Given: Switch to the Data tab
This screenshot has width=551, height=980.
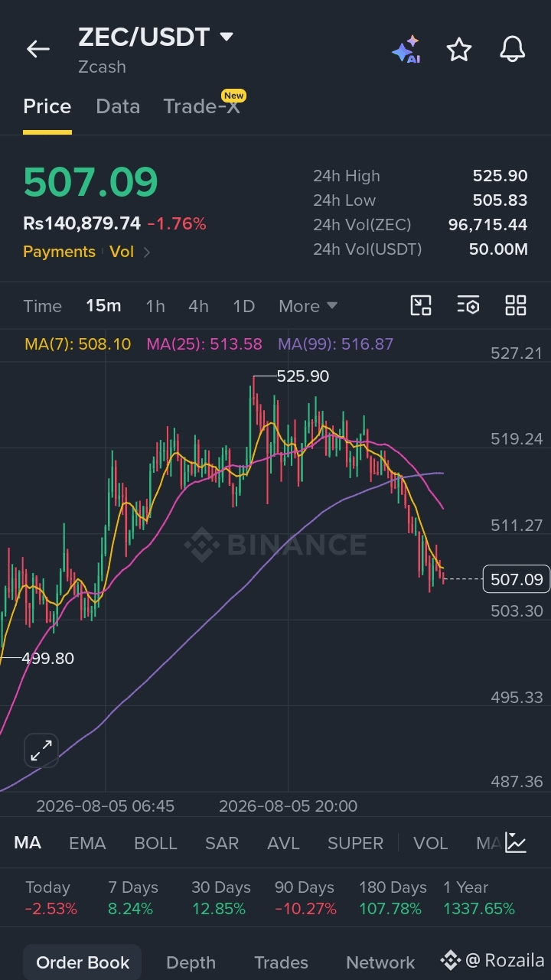Looking at the screenshot, I should pos(118,106).
